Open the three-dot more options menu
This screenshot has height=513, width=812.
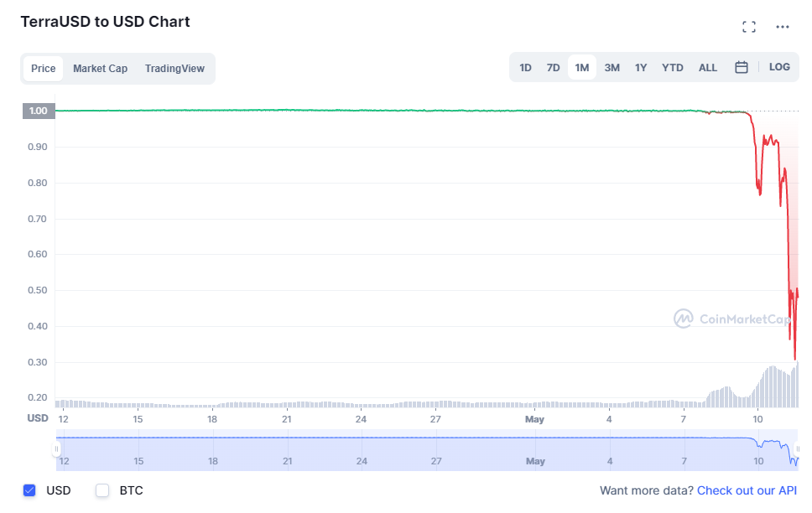[x=783, y=27]
